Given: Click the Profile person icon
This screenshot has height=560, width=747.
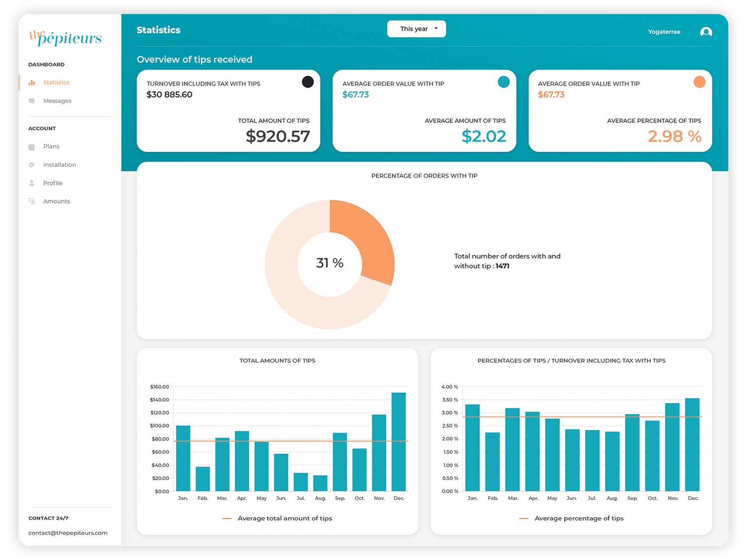Looking at the screenshot, I should tap(32, 183).
